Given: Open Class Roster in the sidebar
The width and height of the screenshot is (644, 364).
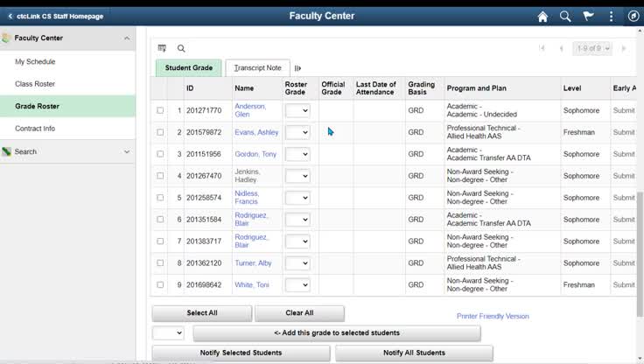Looking at the screenshot, I should tap(35, 84).
